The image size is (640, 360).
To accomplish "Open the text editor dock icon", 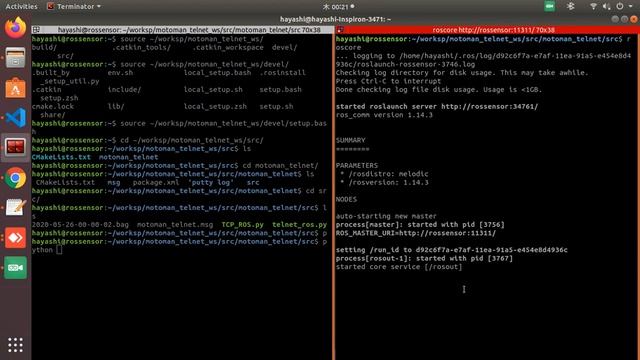I will click(15, 208).
